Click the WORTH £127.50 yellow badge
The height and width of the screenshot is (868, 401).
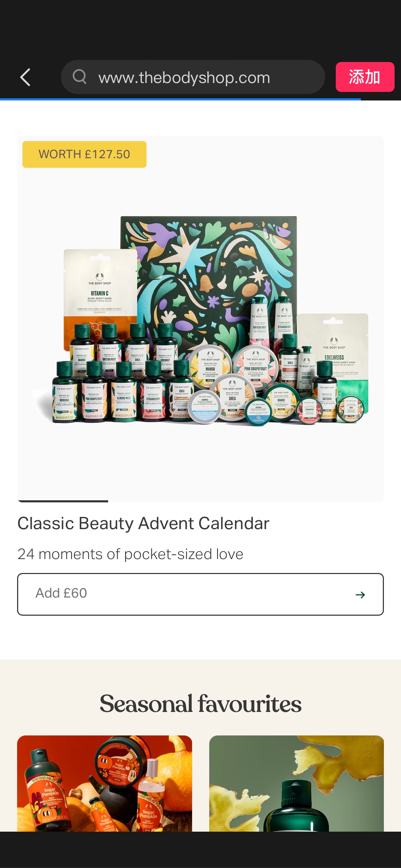click(x=84, y=154)
